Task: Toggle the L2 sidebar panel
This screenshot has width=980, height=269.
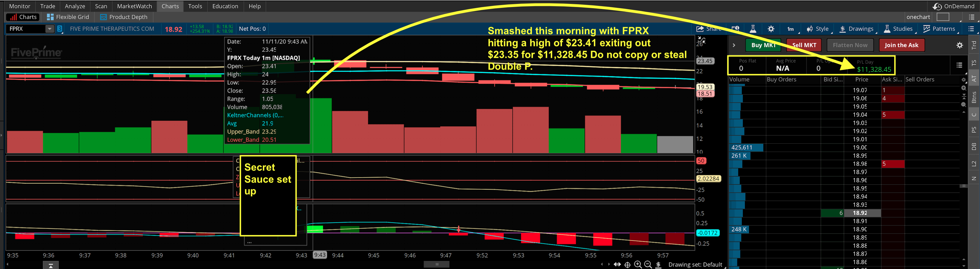Action: point(974,163)
